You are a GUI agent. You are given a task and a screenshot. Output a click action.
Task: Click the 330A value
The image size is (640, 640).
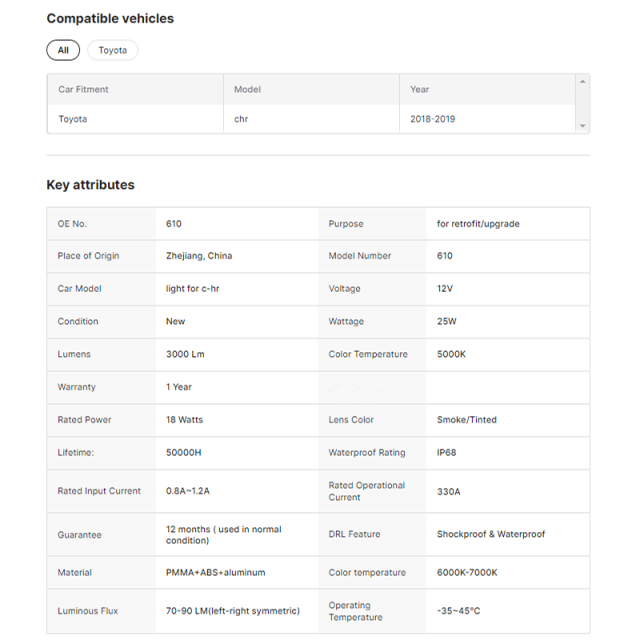[448, 491]
